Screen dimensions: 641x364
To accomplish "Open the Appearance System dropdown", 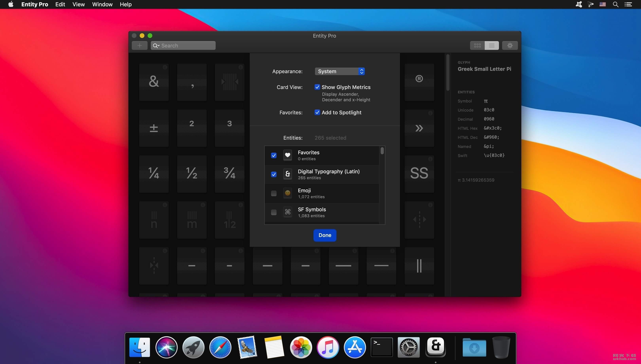I will [339, 71].
